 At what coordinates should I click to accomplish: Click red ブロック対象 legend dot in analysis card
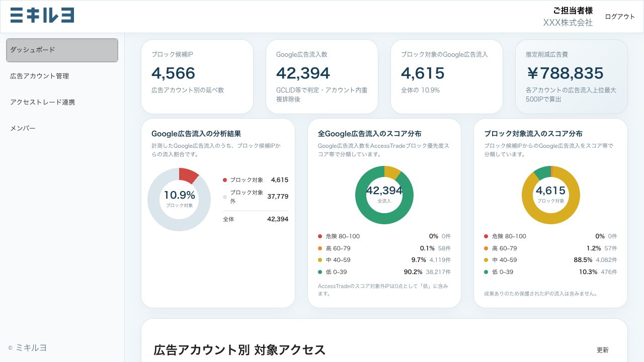click(x=225, y=180)
